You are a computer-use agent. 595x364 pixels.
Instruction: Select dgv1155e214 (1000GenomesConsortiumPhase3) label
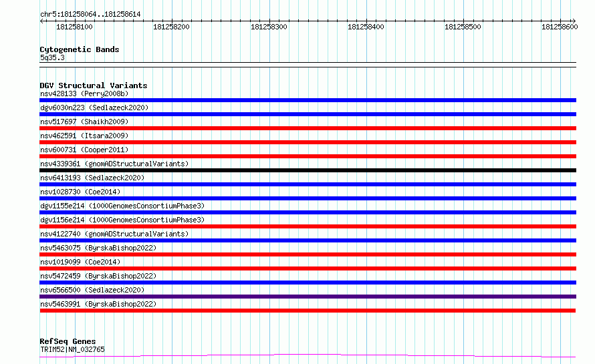(122, 206)
